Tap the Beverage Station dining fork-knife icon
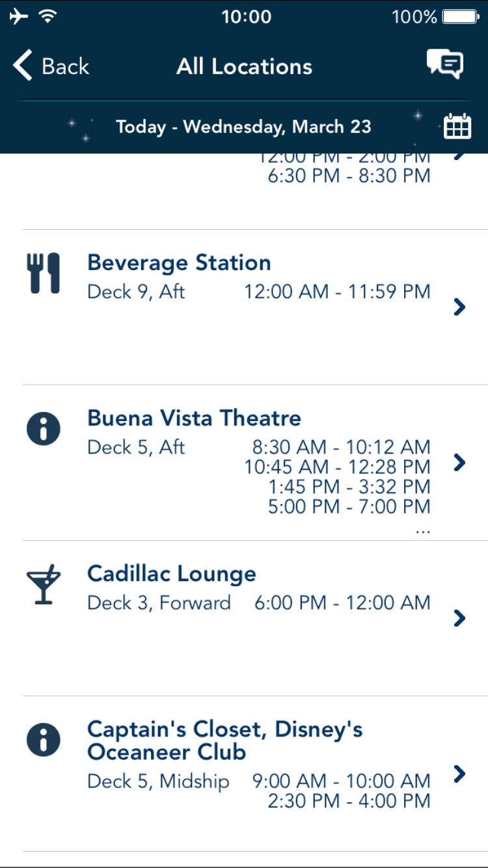Screen dimensions: 488x868 coord(44,273)
